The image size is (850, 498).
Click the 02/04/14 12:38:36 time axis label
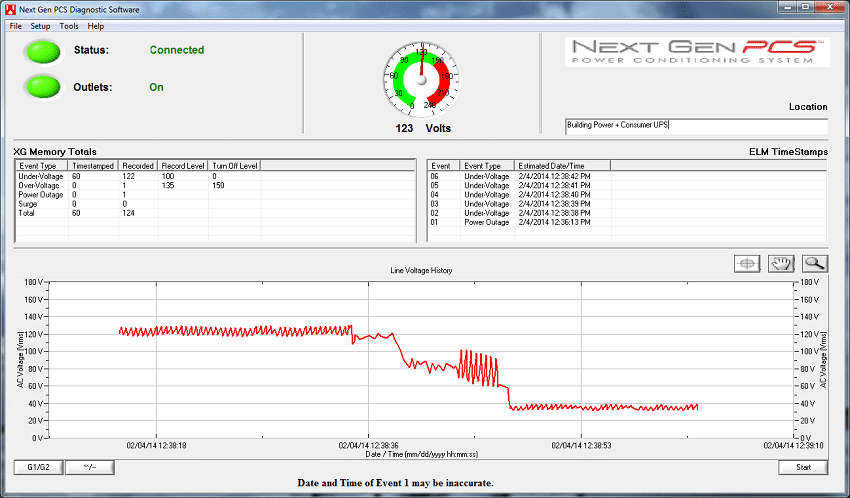tap(369, 445)
